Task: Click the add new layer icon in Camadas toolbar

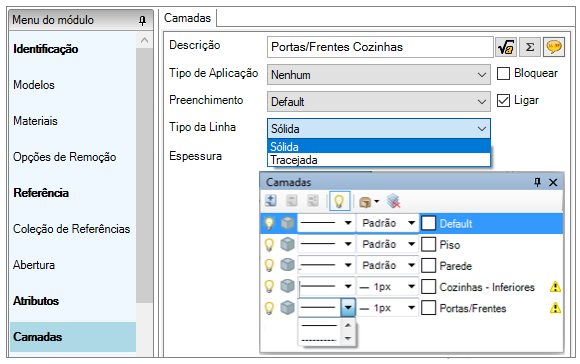Action: [x=271, y=201]
